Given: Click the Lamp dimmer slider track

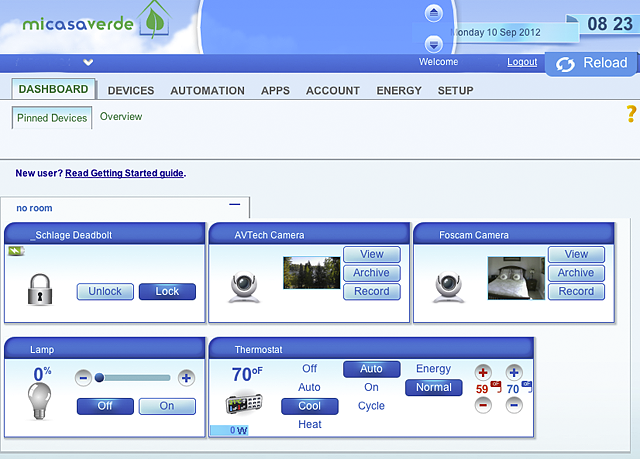Looking at the screenshot, I should (134, 378).
